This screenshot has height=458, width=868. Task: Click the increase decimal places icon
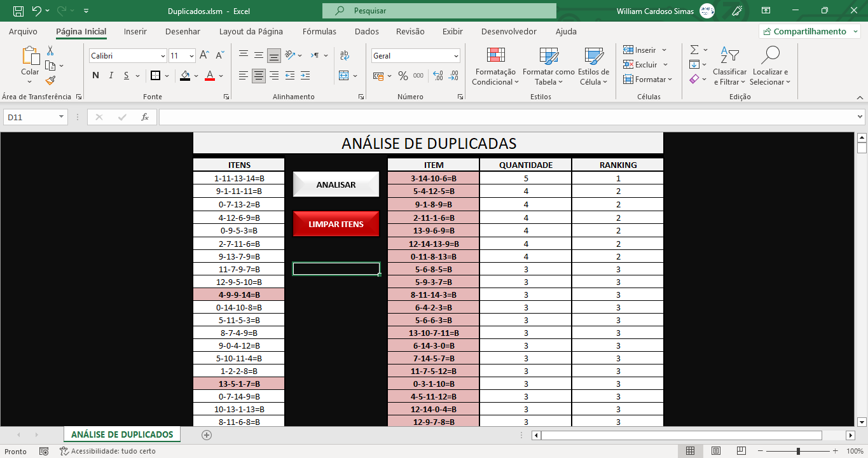click(437, 76)
